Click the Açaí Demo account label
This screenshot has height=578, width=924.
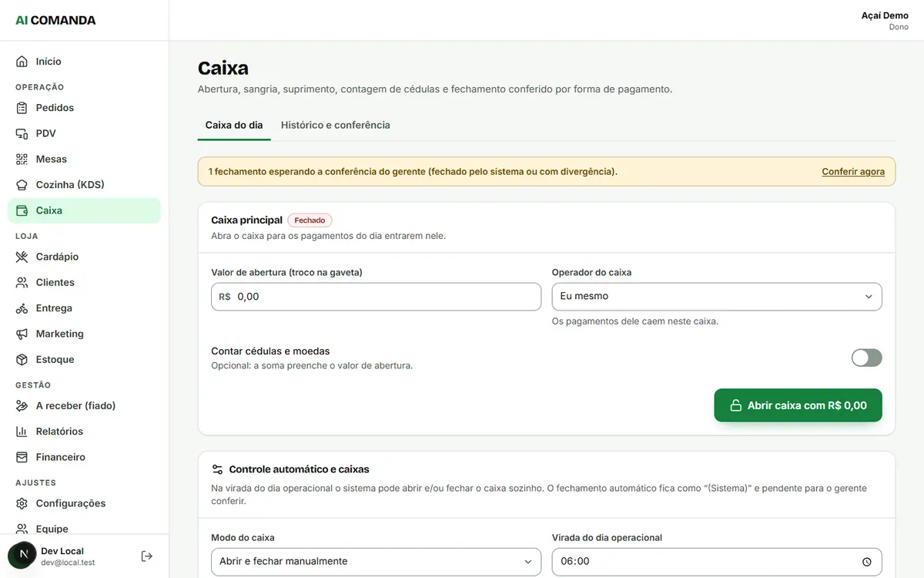[885, 15]
